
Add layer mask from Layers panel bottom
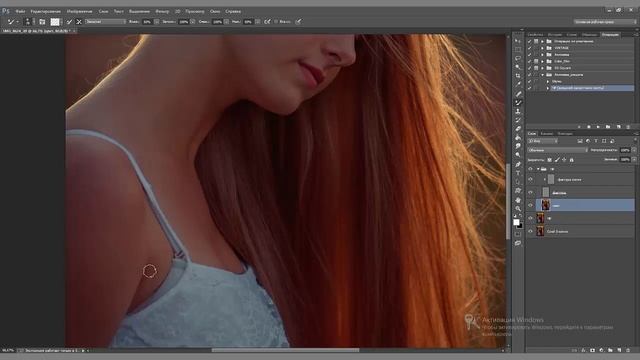tap(592, 350)
